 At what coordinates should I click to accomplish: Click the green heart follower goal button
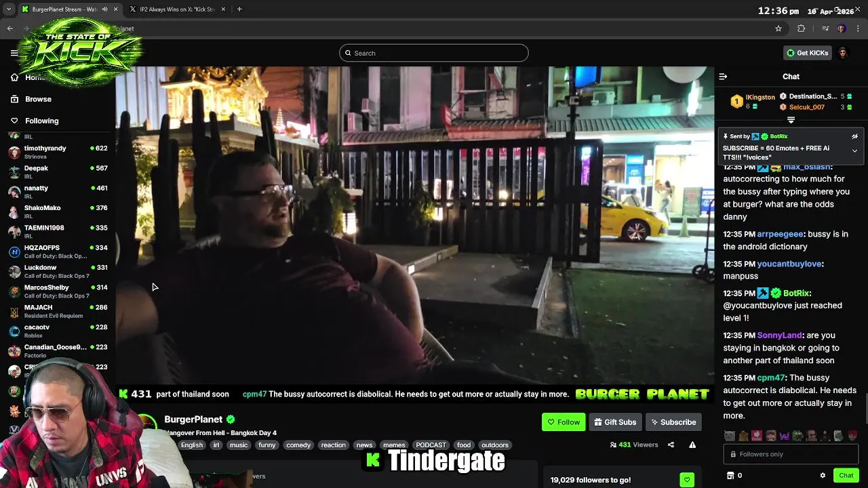pyautogui.click(x=687, y=480)
